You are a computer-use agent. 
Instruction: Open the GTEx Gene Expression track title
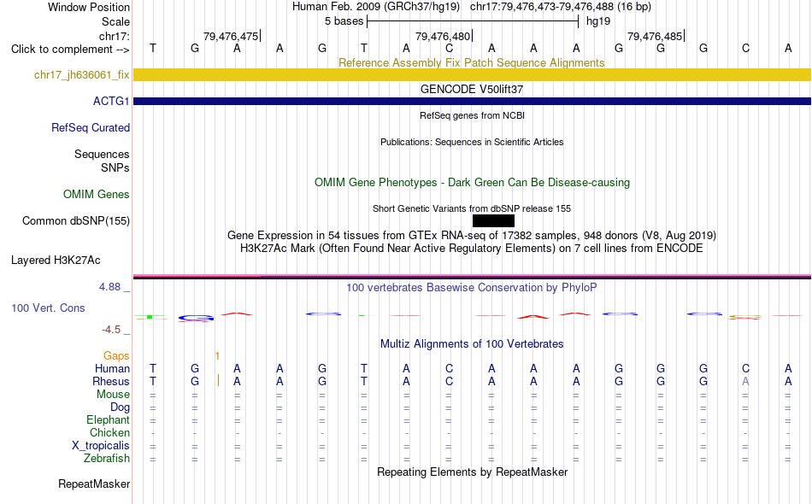[x=472, y=236]
